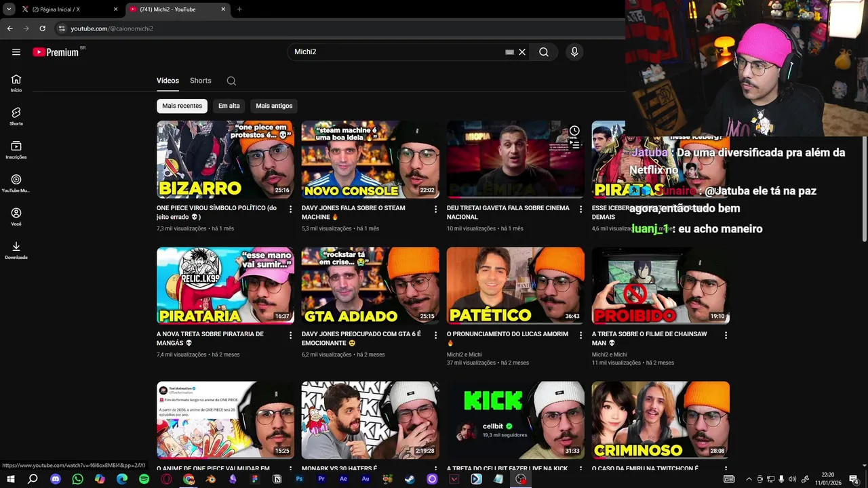This screenshot has width=868, height=488.
Task: Open the GTA ADIADO video thumbnail
Action: pyautogui.click(x=370, y=285)
